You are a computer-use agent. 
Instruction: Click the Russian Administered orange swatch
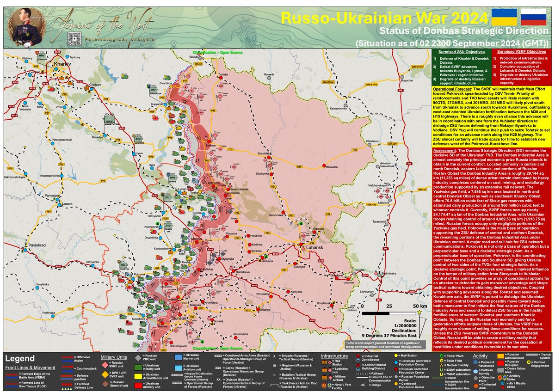click(500, 356)
